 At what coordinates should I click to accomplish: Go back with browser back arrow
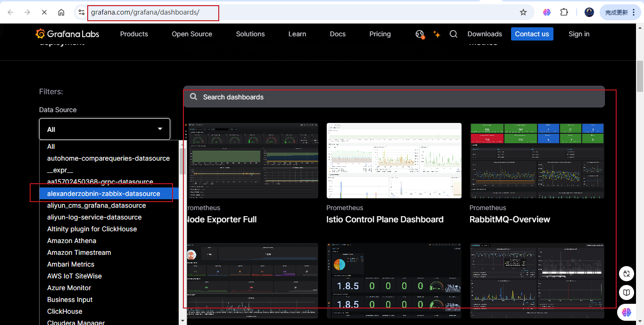point(10,12)
